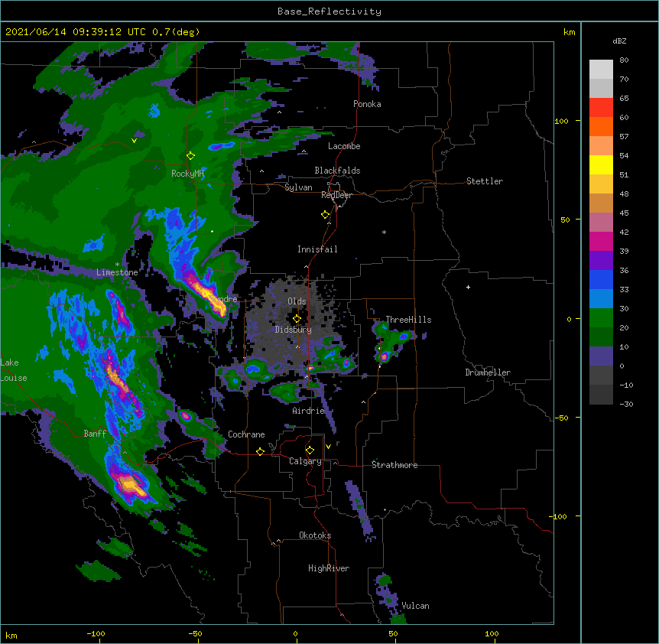Click the Ponoka city label
Image resolution: width=659 pixels, height=644 pixels.
[367, 104]
